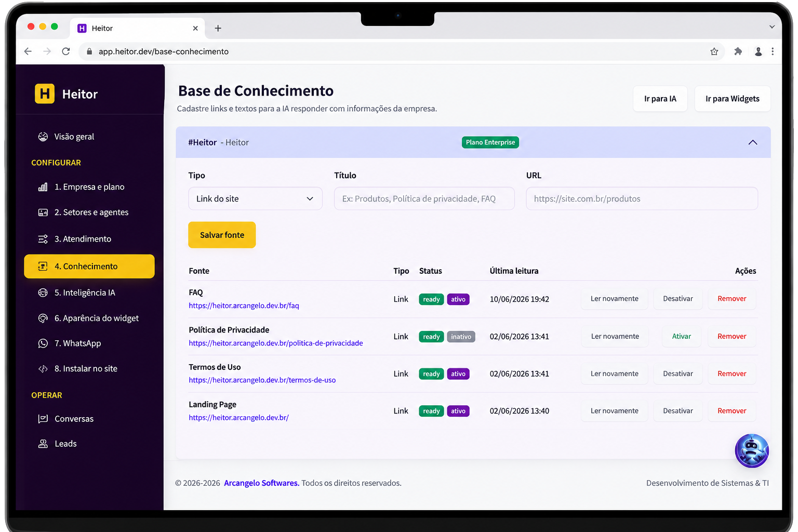Remove the Termos de Uso source
The width and height of the screenshot is (798, 532).
[x=732, y=374]
